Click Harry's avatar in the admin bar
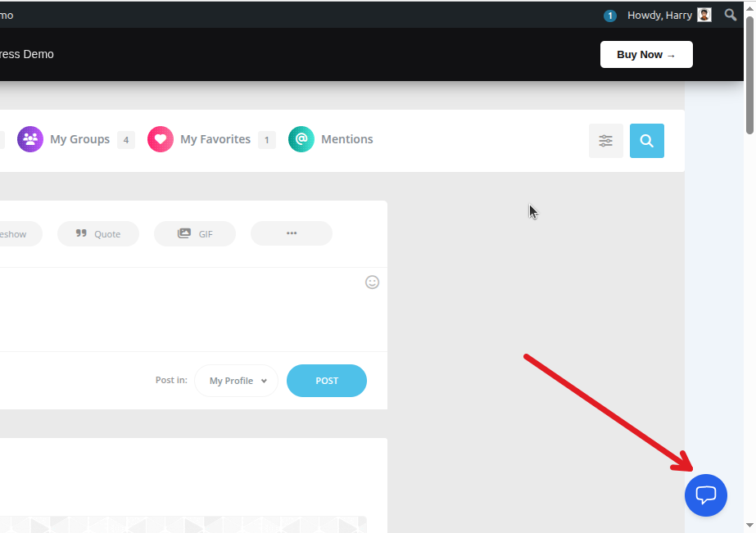 (704, 15)
